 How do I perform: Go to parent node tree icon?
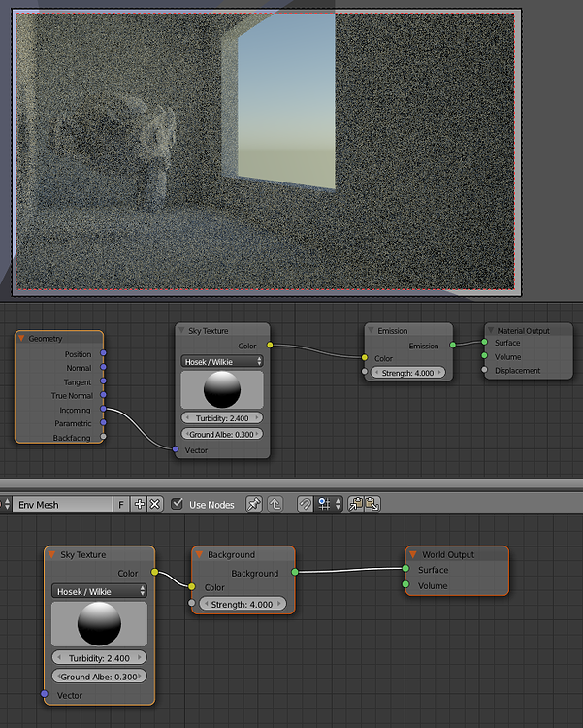click(275, 504)
